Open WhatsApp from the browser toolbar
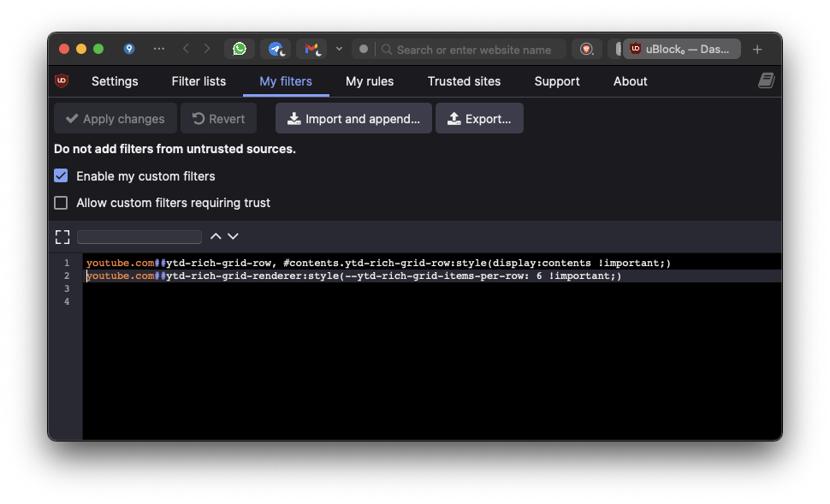 [240, 49]
